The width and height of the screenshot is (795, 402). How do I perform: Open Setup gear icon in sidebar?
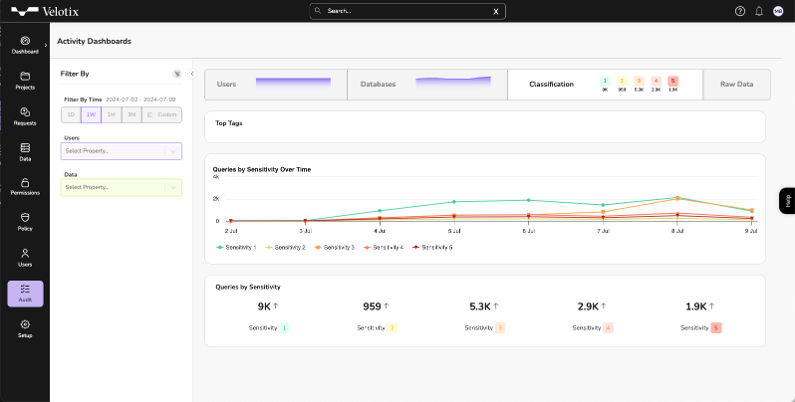point(25,324)
